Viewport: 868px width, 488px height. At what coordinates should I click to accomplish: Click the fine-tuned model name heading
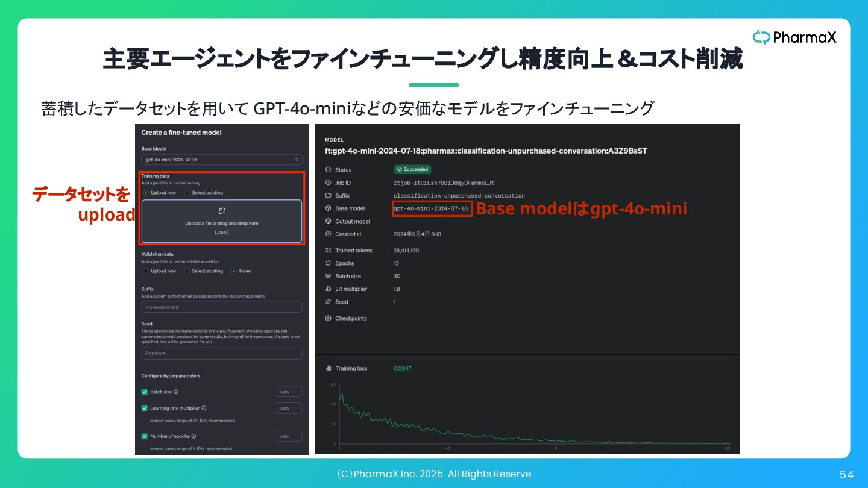click(x=486, y=151)
